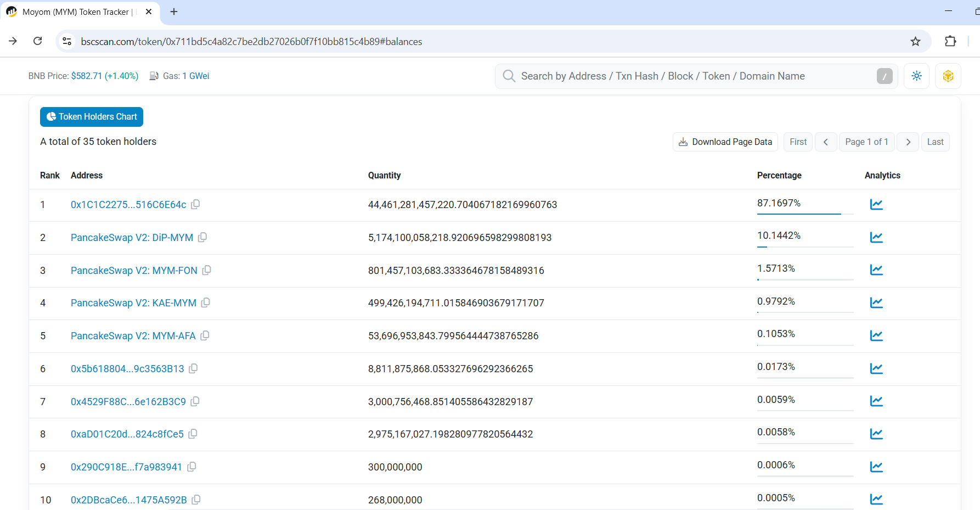Select the Moyom (MYM) Token Tracker tab

[x=80, y=12]
